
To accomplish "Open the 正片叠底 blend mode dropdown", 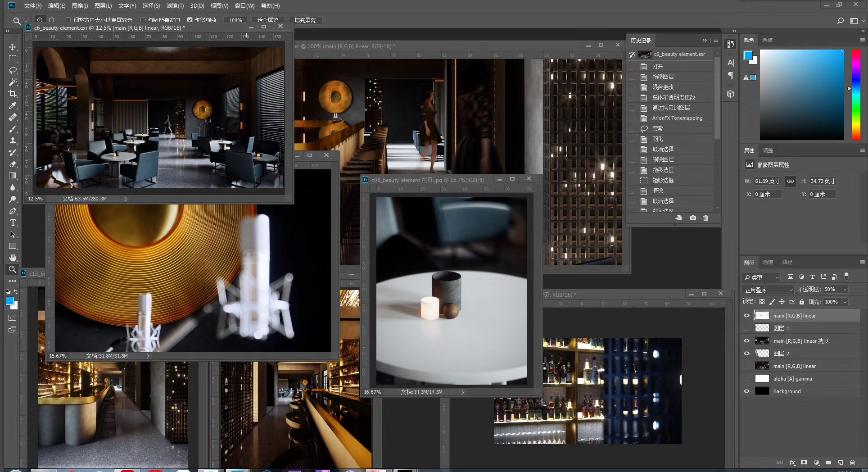I will tap(768, 290).
